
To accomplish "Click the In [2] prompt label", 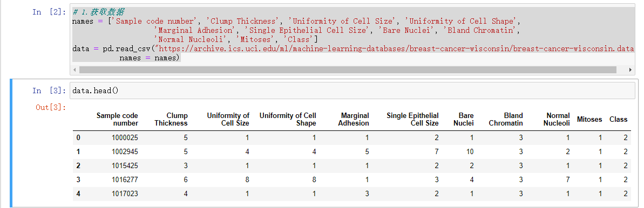I will (x=49, y=12).
